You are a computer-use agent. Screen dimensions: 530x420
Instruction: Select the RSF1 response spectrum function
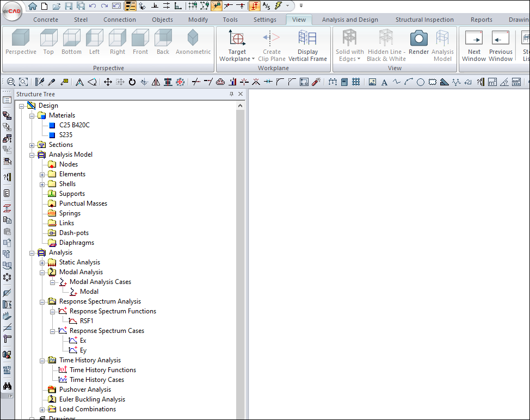coord(87,321)
